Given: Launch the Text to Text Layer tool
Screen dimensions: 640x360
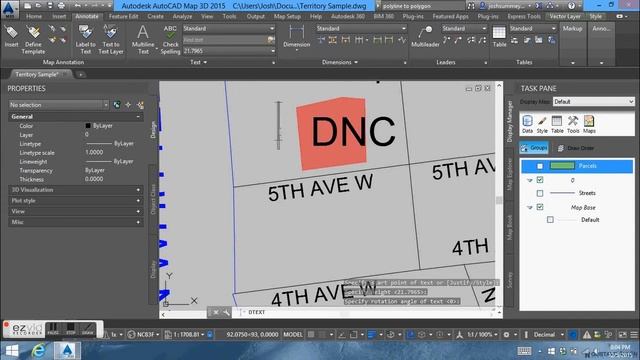Looking at the screenshot, I should pos(111,40).
